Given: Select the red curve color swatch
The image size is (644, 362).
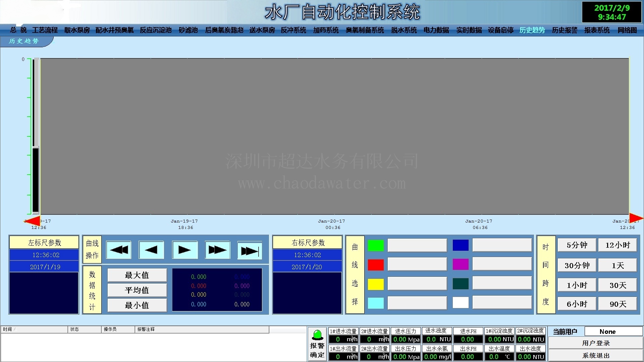Looking at the screenshot, I should (x=376, y=265).
